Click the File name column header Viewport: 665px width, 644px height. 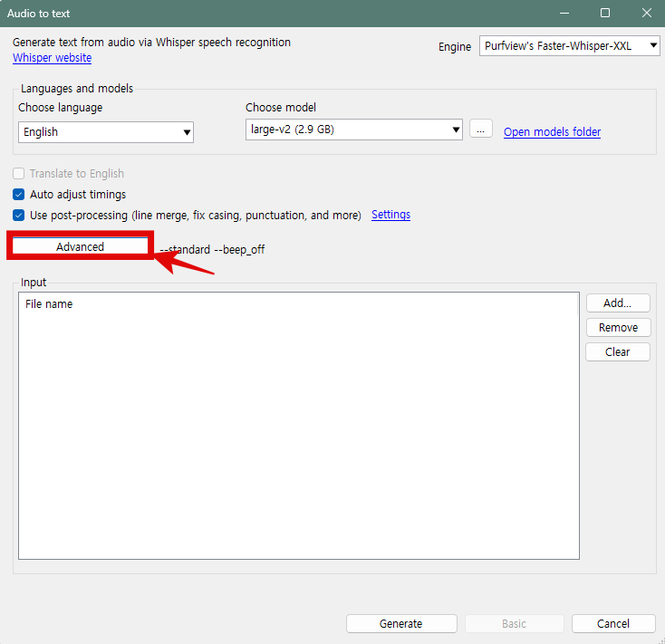point(49,304)
